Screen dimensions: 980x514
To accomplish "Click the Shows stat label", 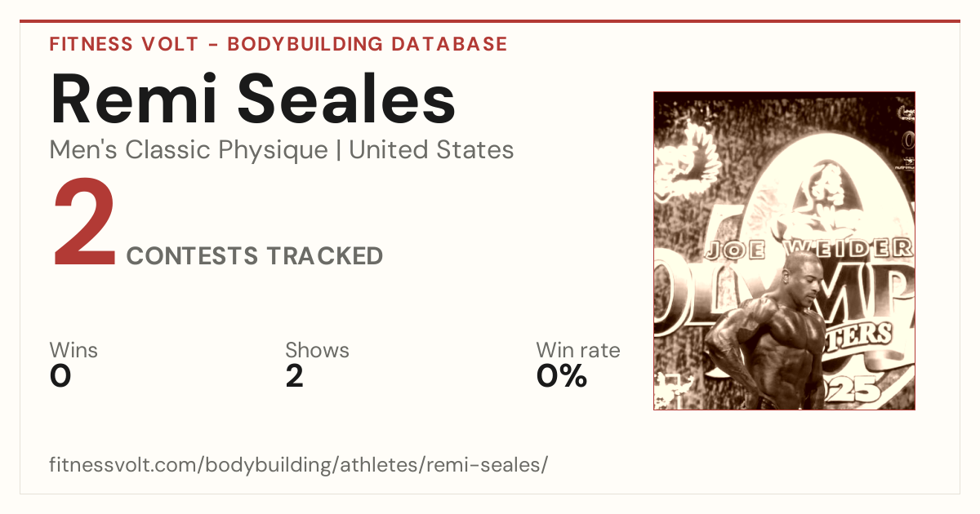I will point(317,351).
